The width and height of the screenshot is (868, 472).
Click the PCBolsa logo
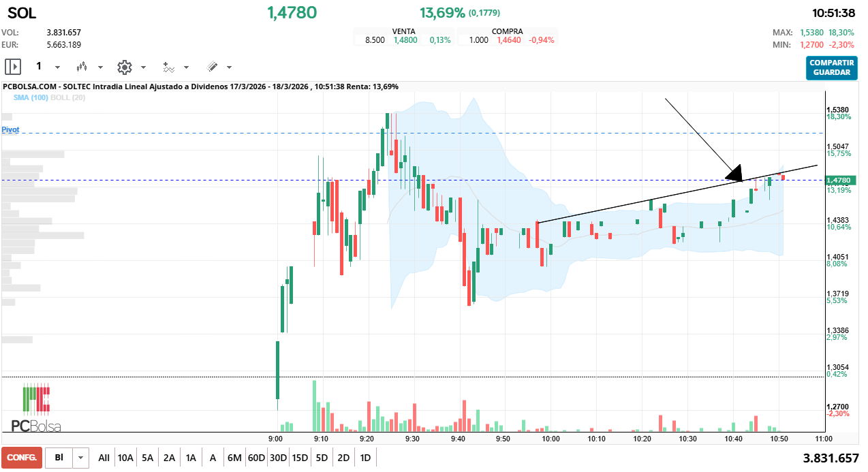[36, 409]
